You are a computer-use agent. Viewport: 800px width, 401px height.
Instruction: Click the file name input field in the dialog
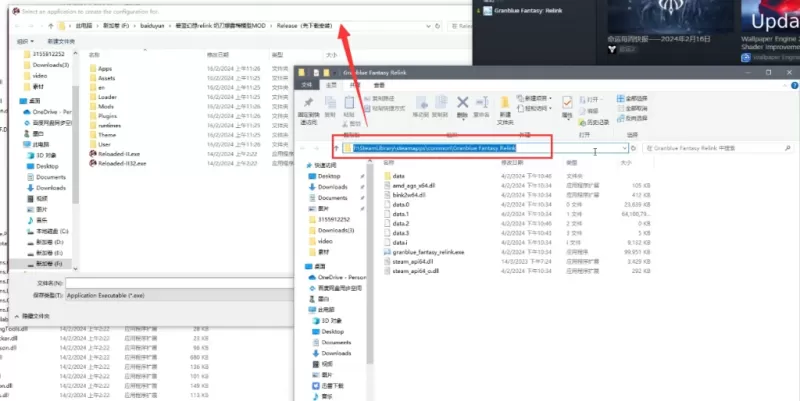180,283
